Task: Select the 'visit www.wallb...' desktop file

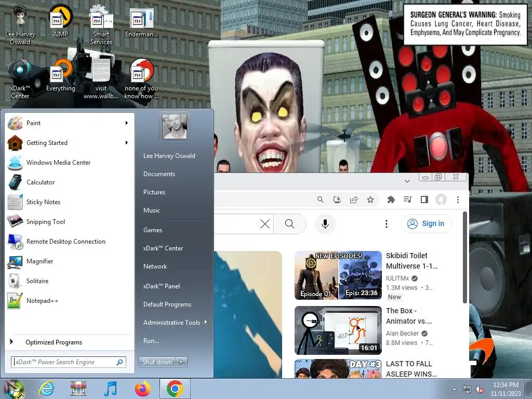Action: point(101,79)
